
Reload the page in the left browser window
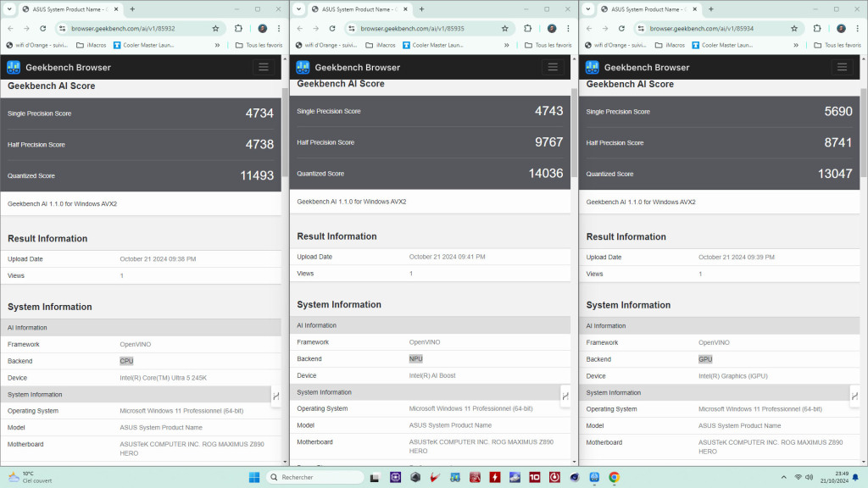pyautogui.click(x=42, y=28)
